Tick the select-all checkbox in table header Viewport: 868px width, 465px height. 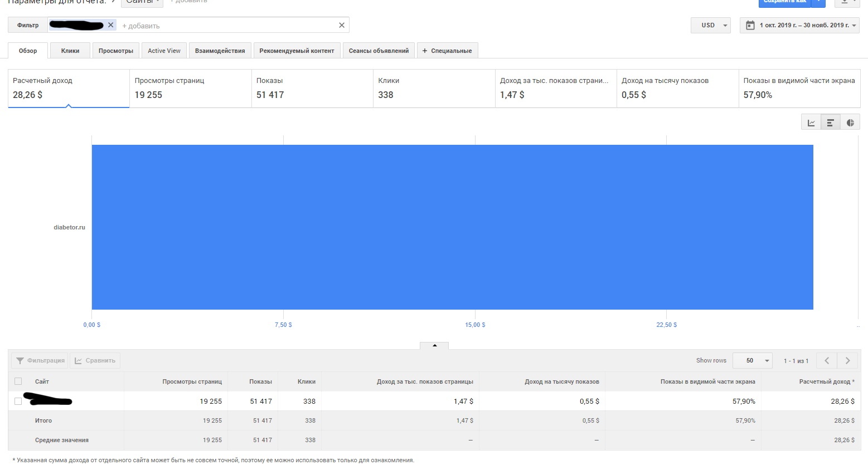pos(18,381)
